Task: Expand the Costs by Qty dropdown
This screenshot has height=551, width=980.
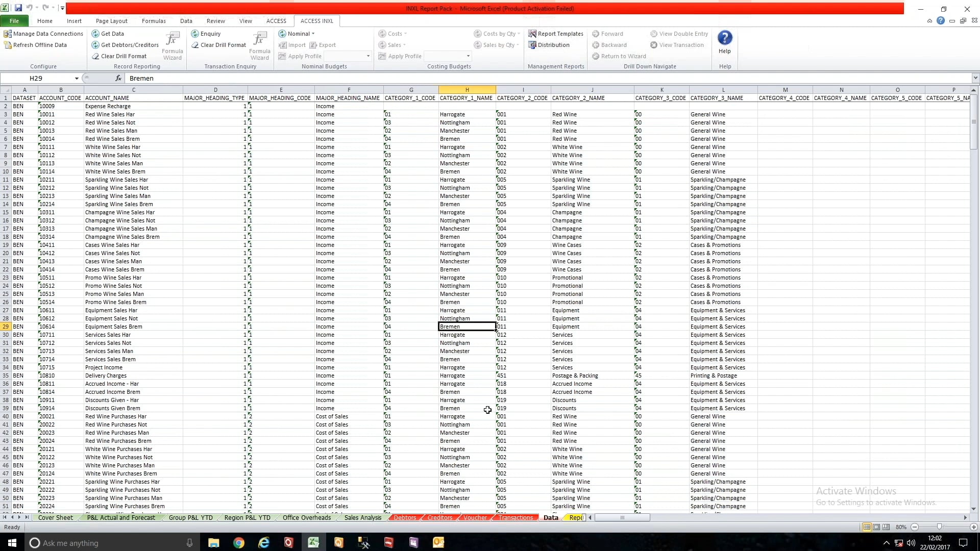Action: [497, 34]
